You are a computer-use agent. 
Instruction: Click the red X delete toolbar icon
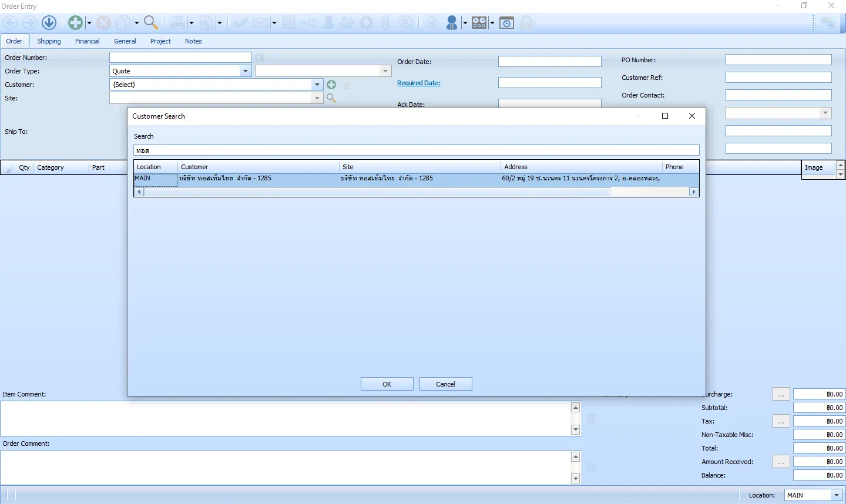(104, 23)
